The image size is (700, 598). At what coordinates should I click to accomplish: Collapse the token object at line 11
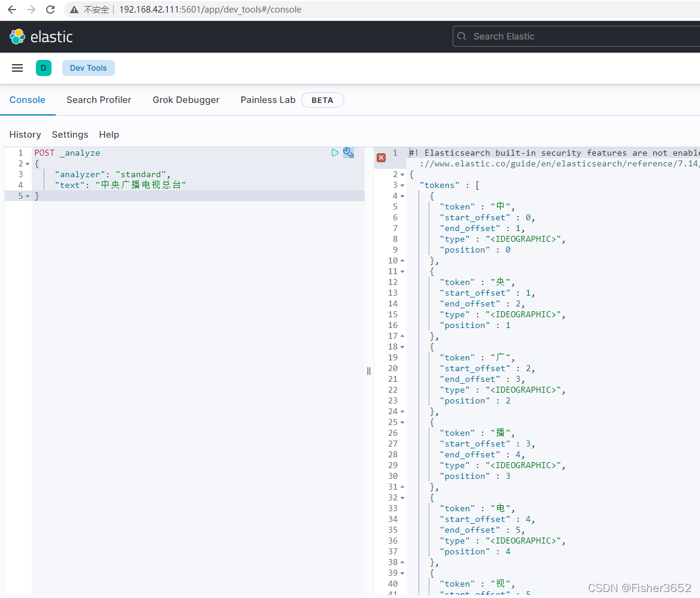coord(402,271)
